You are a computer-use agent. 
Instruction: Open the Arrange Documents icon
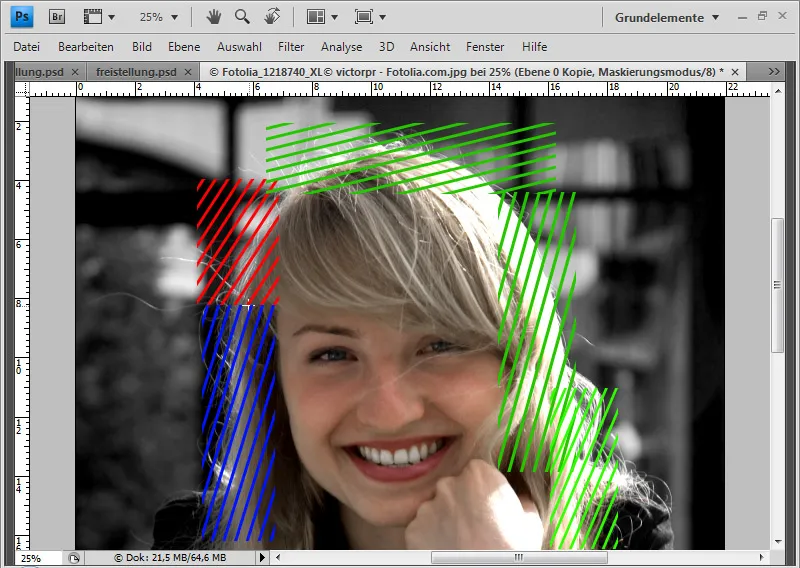coord(316,17)
